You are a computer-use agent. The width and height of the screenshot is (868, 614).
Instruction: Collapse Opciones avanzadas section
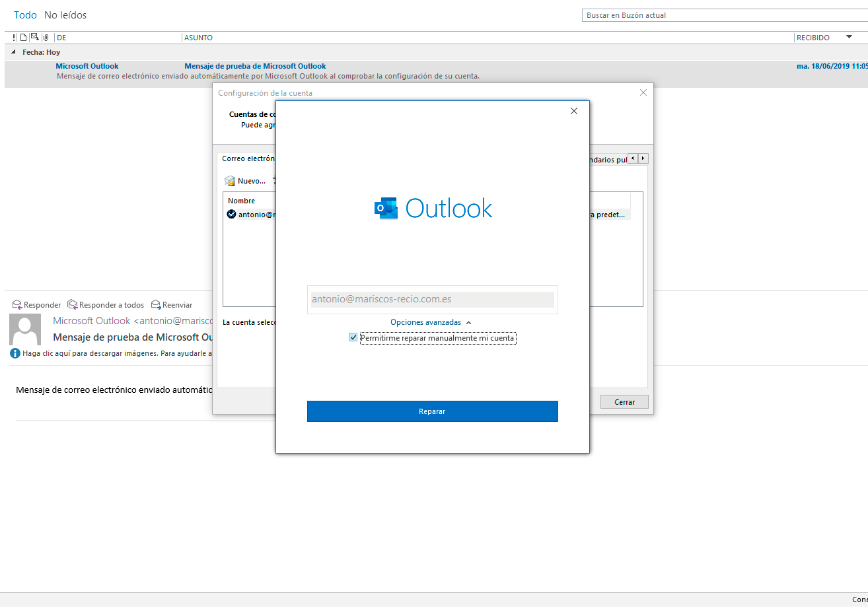431,322
